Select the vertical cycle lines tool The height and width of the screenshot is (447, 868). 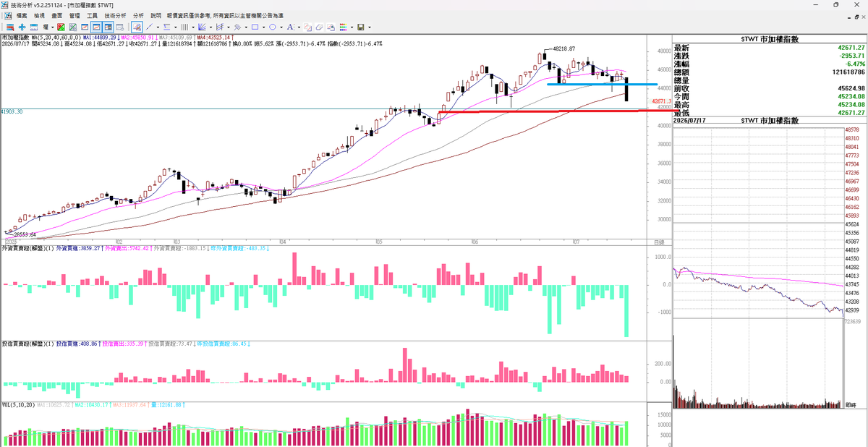pyautogui.click(x=184, y=27)
